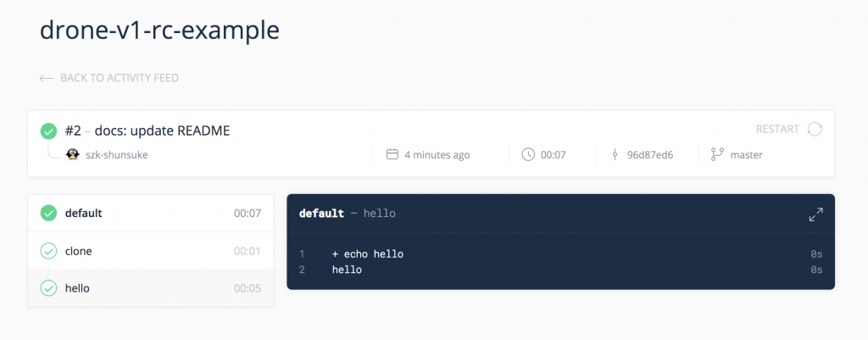Click the default stage status checkmark
This screenshot has width=868, height=340.
pyautogui.click(x=49, y=214)
